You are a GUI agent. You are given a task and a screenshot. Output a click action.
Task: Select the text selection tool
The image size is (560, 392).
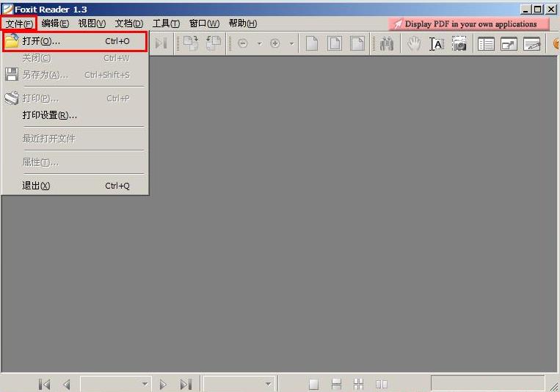437,44
